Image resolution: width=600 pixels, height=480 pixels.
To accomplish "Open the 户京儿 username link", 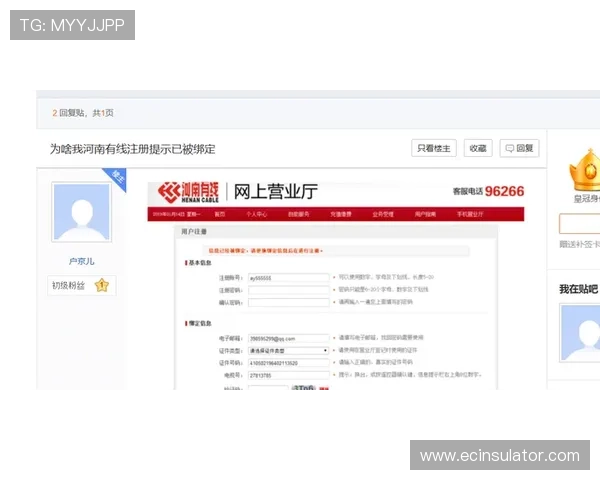I will [82, 261].
